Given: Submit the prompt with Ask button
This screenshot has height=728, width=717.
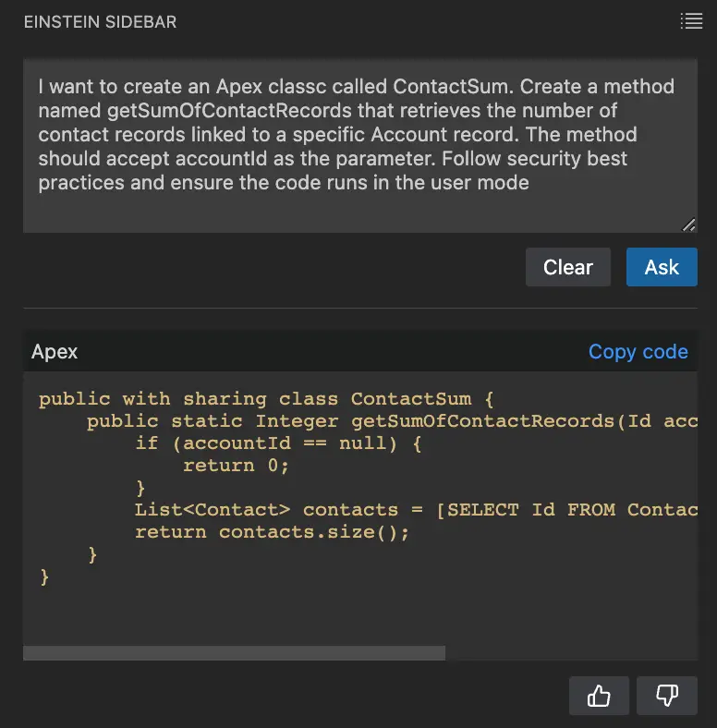Looking at the screenshot, I should tap(662, 267).
